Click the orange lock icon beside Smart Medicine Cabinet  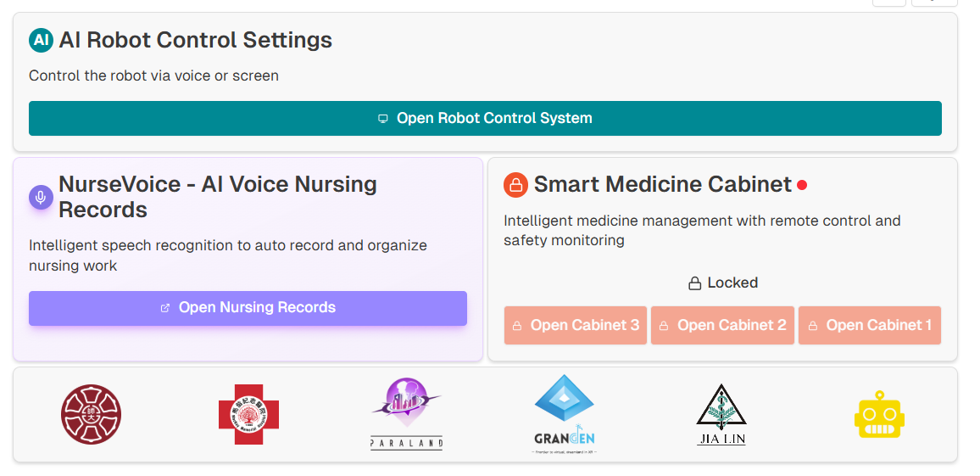(515, 184)
